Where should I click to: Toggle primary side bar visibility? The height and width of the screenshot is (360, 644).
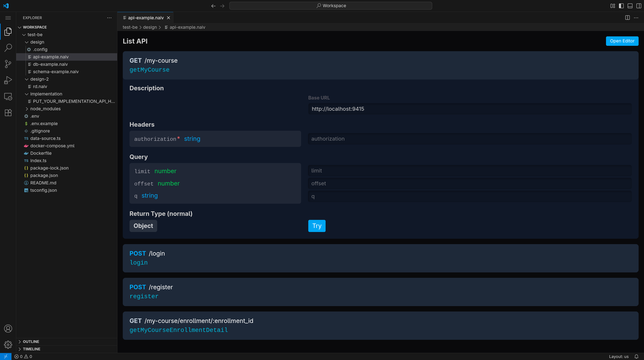pyautogui.click(x=621, y=6)
